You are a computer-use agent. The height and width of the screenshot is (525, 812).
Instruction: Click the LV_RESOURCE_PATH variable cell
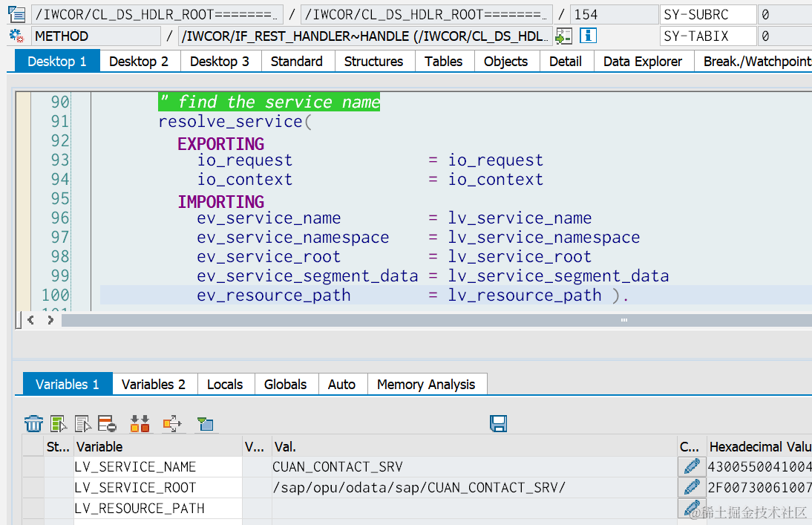pos(158,508)
